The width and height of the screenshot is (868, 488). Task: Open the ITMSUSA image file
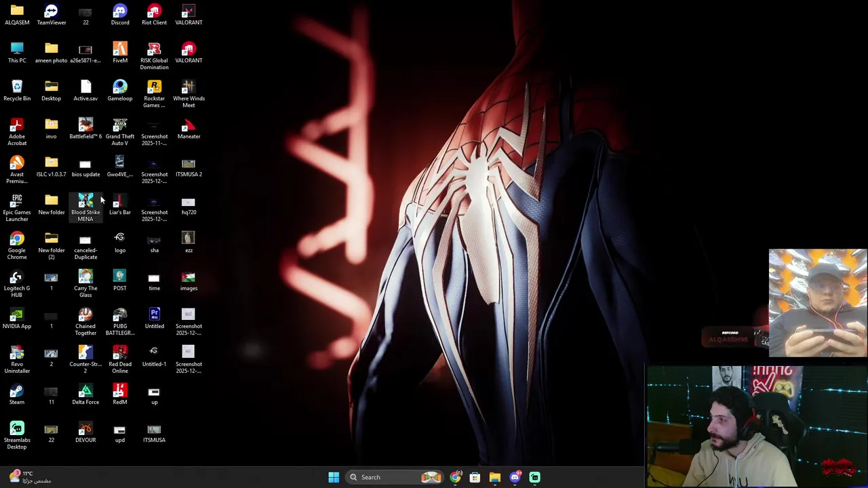154,432
